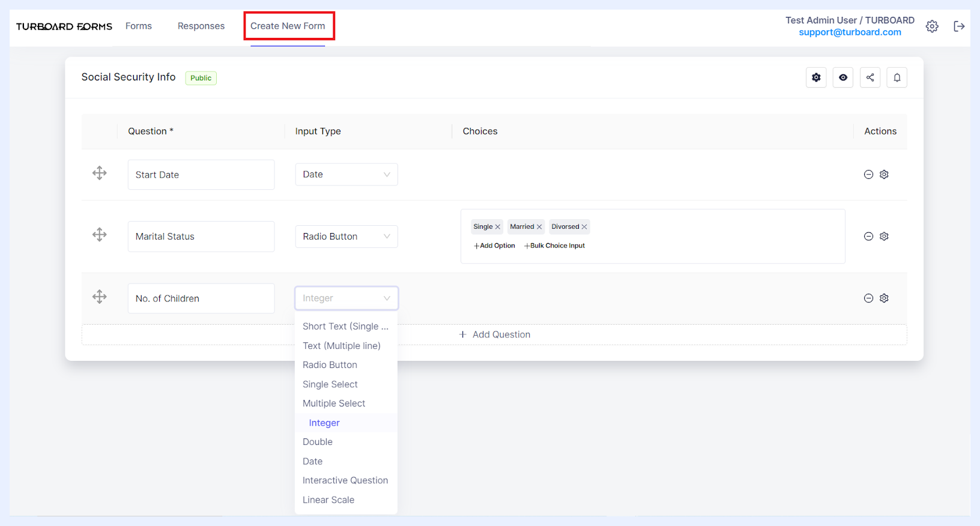
Task: Choose Interactive Question option
Action: pyautogui.click(x=346, y=480)
